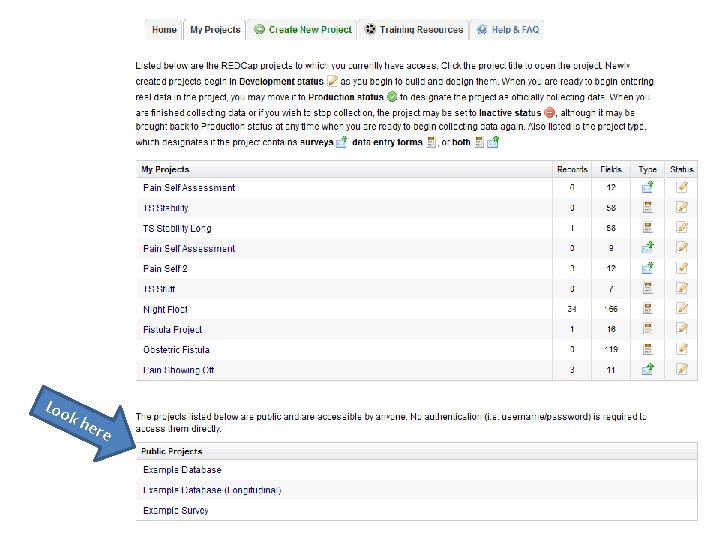Image resolution: width=720 pixels, height=540 pixels.
Task: Click the 34 records value for Night Float
Action: [x=572, y=309]
